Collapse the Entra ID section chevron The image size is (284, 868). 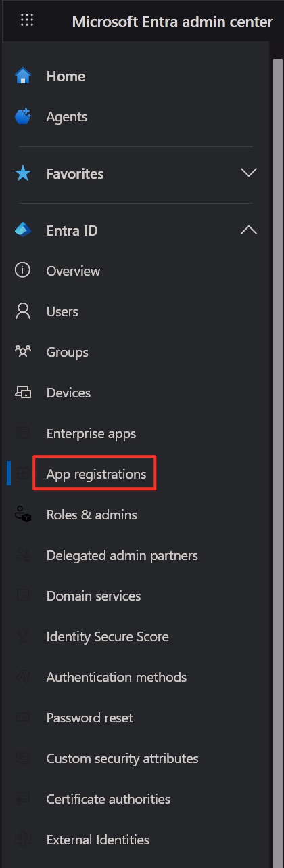tap(249, 230)
